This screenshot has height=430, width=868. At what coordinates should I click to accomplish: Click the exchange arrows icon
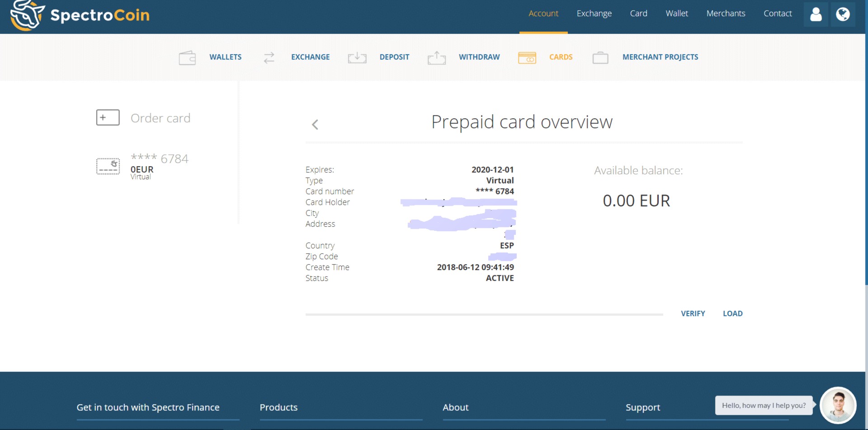(269, 58)
